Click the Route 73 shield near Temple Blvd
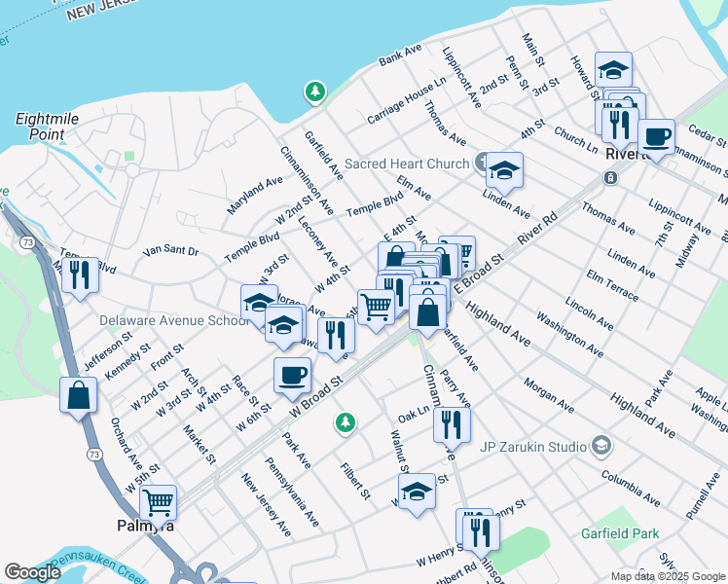Screen dimensions: 728x584 pyautogui.click(x=28, y=241)
